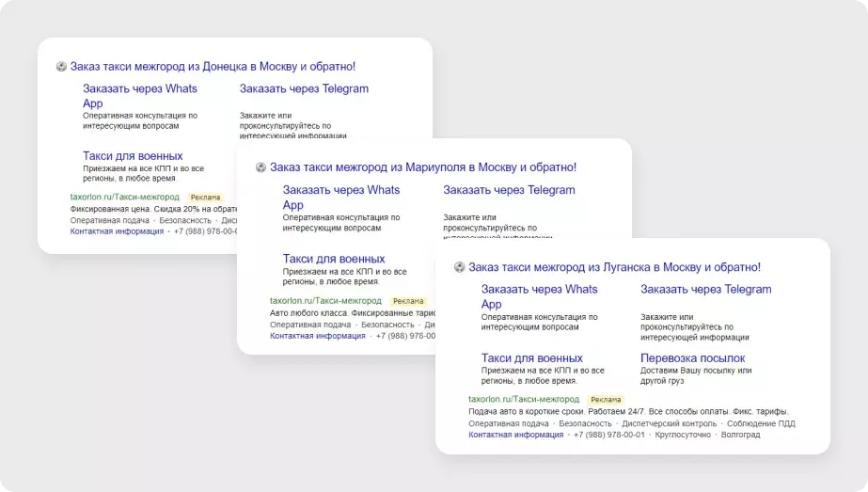The image size is (868, 492).
Task: Open 'Такси для военных' in the Донецк ad
Action: click(x=133, y=155)
